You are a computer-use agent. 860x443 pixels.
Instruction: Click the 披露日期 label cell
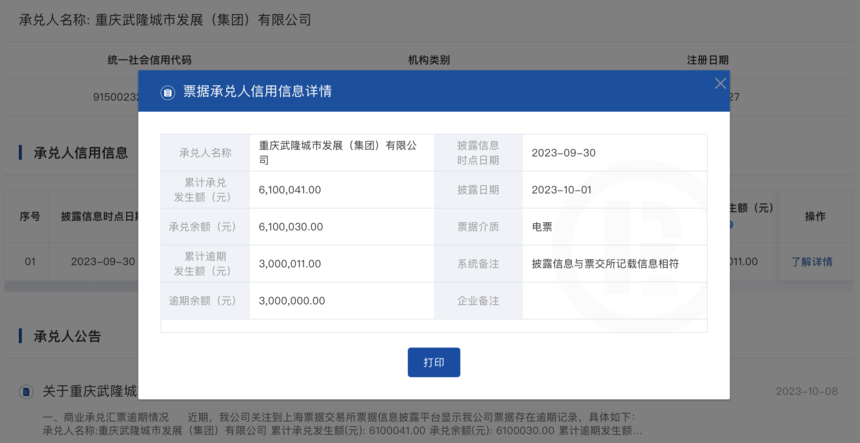478,190
